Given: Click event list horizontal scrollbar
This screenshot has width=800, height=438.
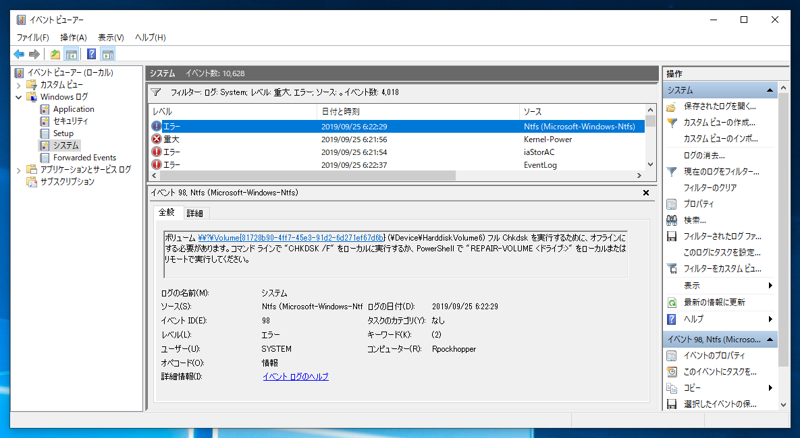Looking at the screenshot, I should point(308,176).
